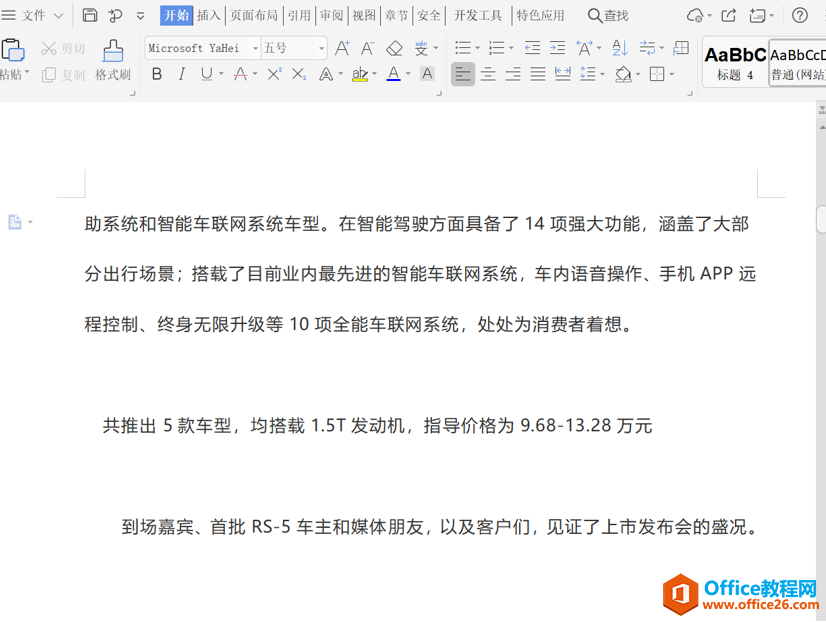This screenshot has height=622, width=826.
Task: Click the cloud sync icon
Action: click(x=695, y=16)
